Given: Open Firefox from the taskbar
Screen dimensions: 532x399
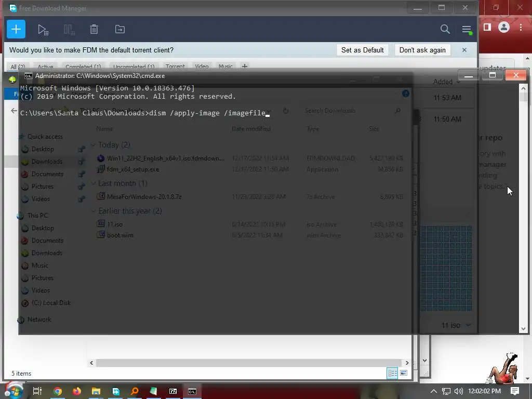Looking at the screenshot, I should (77, 391).
